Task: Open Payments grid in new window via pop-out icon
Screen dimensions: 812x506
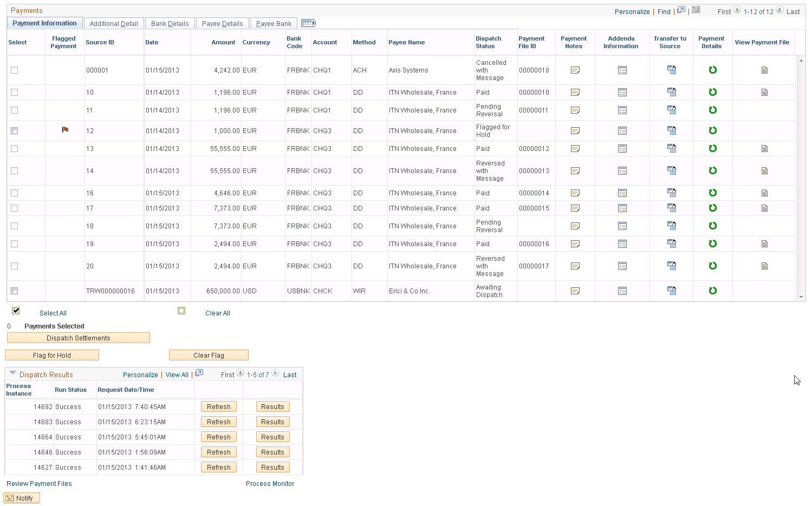Action: 680,10
